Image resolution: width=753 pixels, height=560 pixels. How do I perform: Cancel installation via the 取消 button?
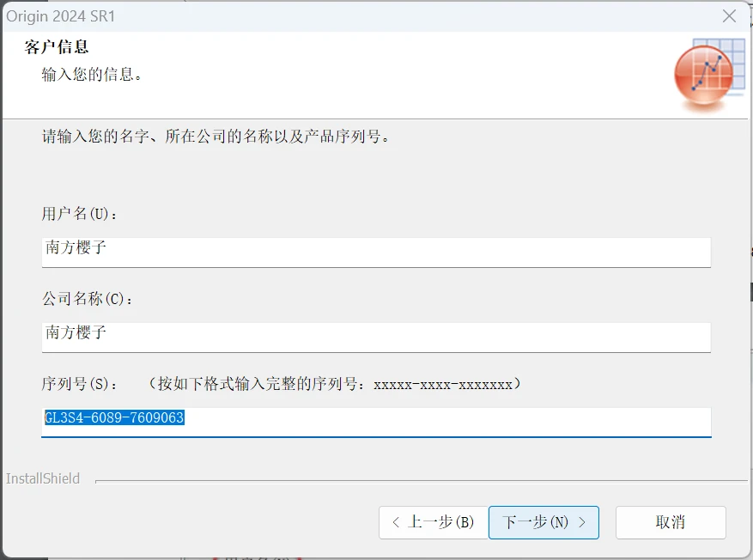[x=671, y=521]
